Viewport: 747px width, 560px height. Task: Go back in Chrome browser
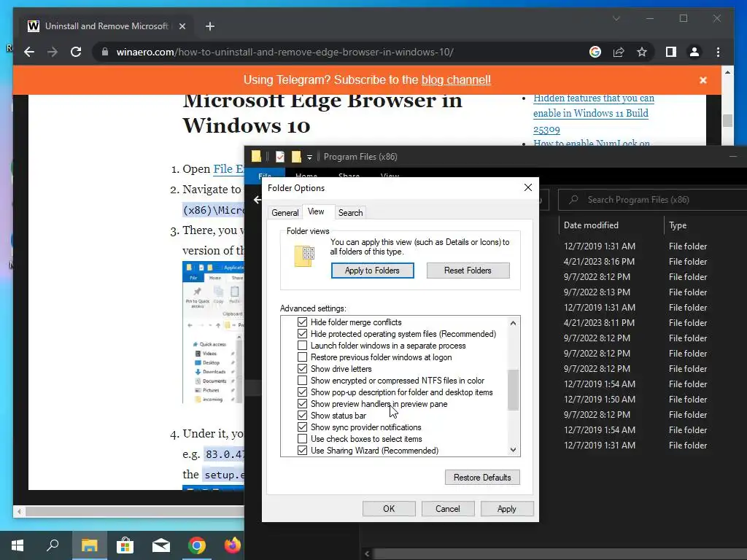(x=29, y=52)
